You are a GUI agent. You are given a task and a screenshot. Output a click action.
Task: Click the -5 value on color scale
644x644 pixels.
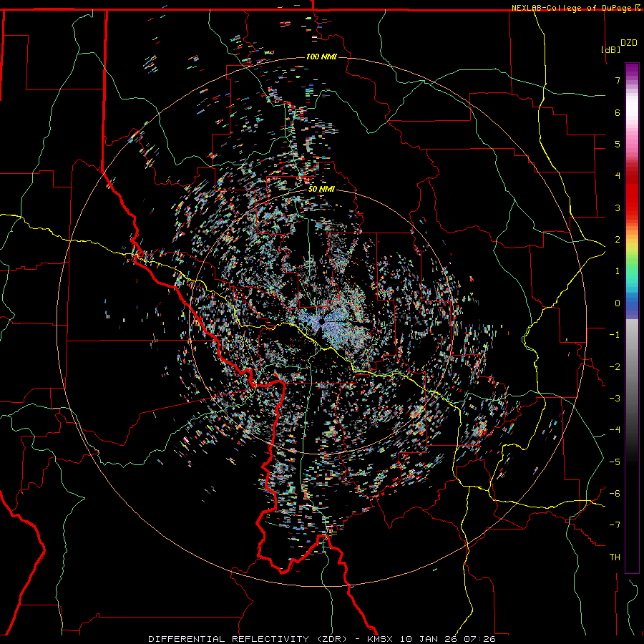(615, 462)
